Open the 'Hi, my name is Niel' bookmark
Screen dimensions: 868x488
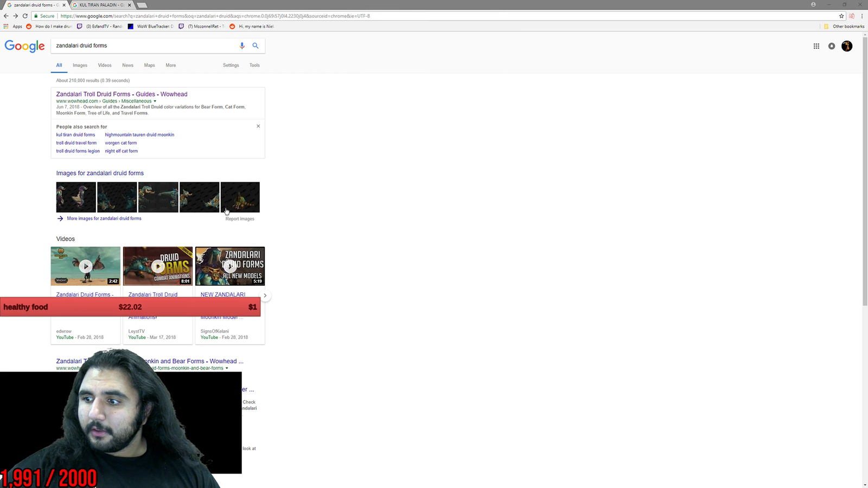pos(252,26)
